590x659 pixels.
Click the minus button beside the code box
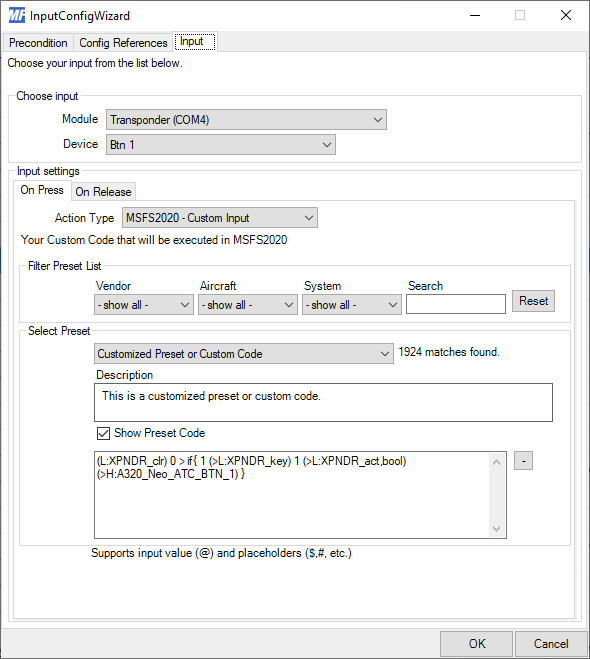pos(523,461)
